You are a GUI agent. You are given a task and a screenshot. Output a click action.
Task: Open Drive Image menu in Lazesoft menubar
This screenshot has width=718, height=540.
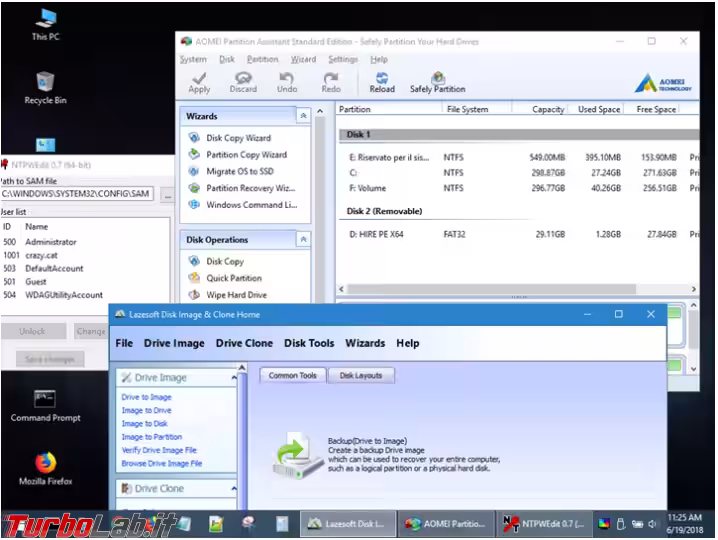click(x=174, y=344)
